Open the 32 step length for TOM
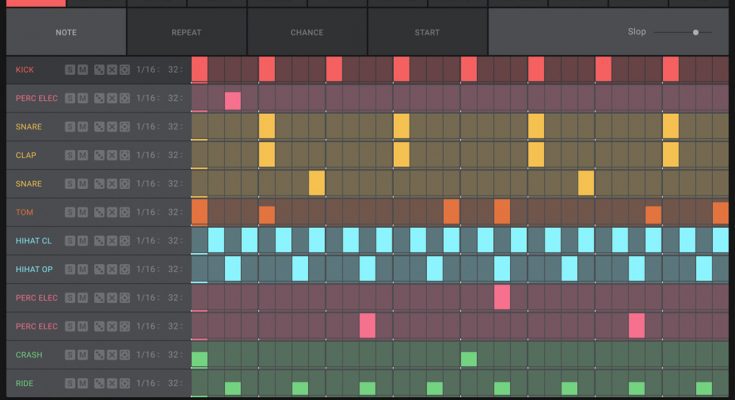This screenshot has width=735, height=400. [174, 213]
